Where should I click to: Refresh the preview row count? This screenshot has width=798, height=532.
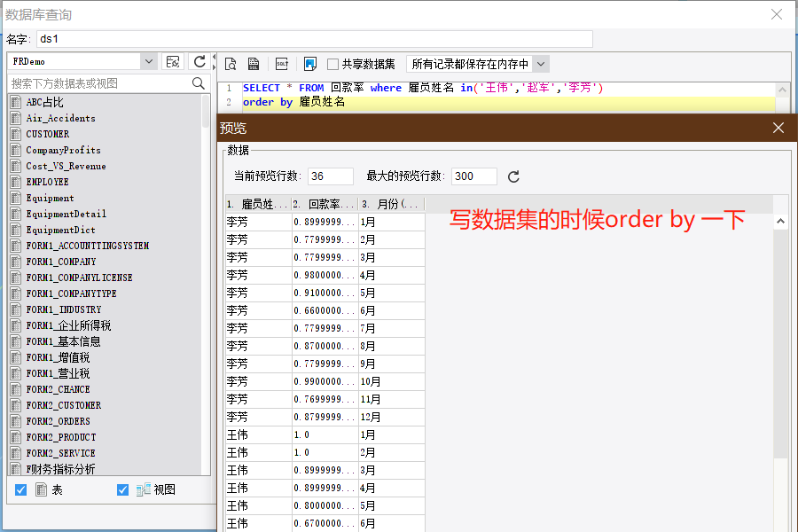pos(513,176)
